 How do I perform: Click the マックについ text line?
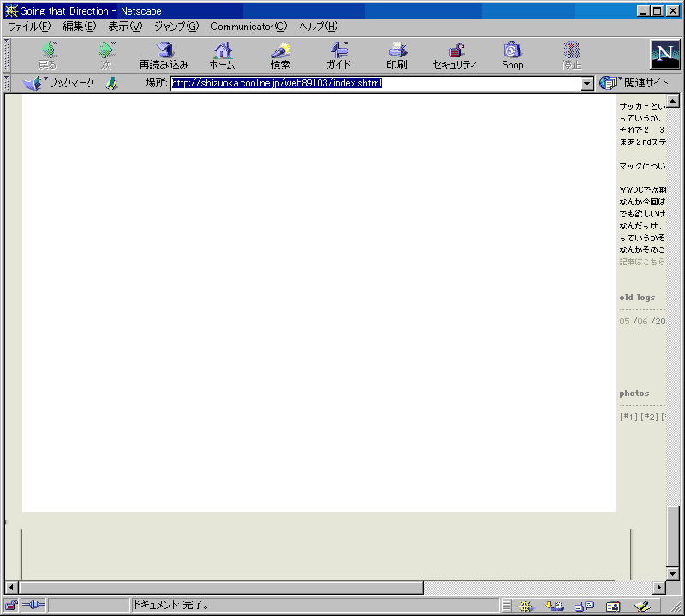coord(642,166)
